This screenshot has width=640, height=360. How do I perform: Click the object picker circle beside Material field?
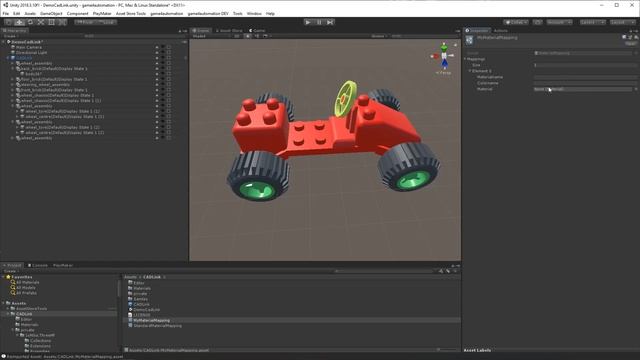[x=636, y=89]
